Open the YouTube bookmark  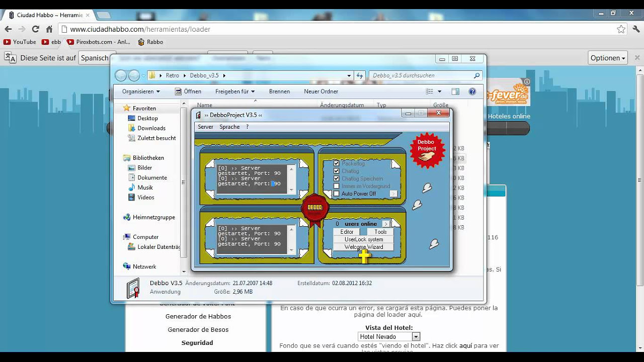(20, 42)
